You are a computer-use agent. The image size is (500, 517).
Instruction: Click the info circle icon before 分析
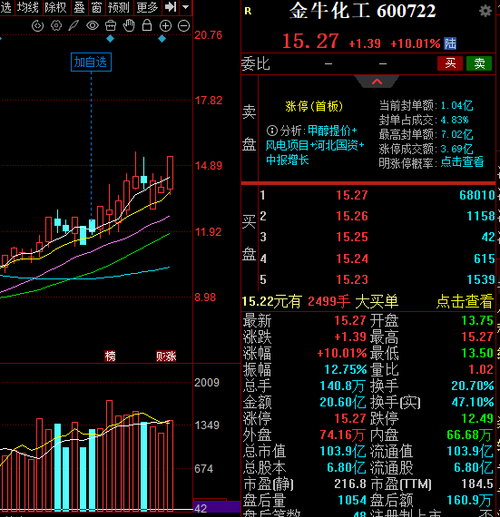pyautogui.click(x=272, y=131)
